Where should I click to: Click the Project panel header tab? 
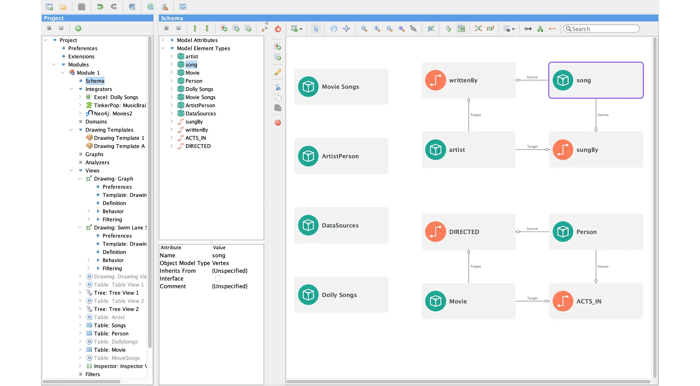(x=97, y=18)
